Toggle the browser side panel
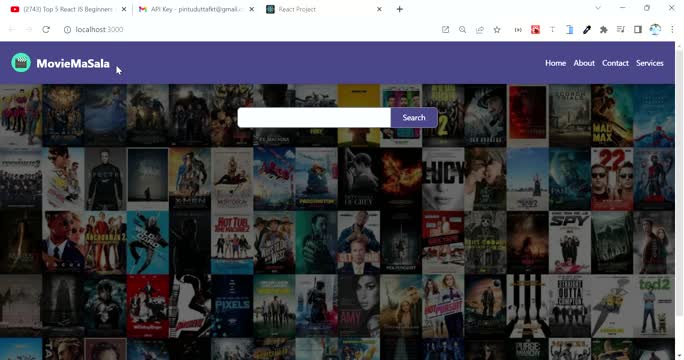Screen dimensions: 684x360 click(638, 30)
